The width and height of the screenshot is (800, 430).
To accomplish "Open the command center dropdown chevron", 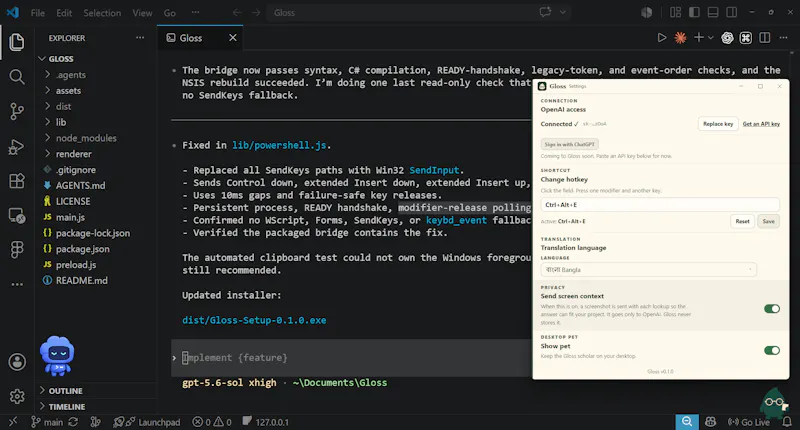I will 563,12.
